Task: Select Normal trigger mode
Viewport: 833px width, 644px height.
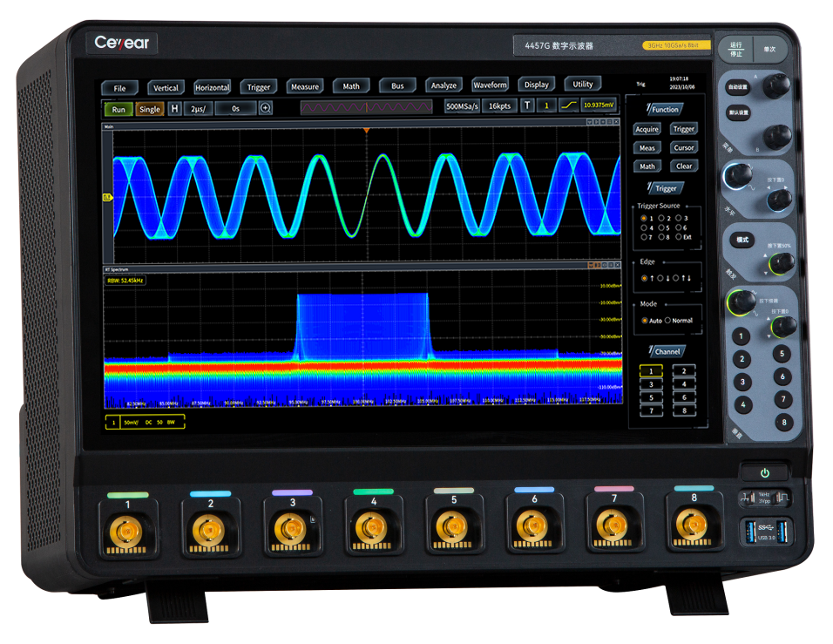Action: point(669,321)
